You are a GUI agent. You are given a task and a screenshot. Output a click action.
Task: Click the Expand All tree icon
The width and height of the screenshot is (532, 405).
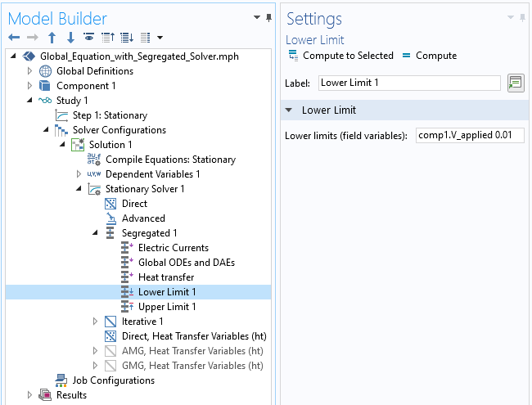[x=127, y=38]
